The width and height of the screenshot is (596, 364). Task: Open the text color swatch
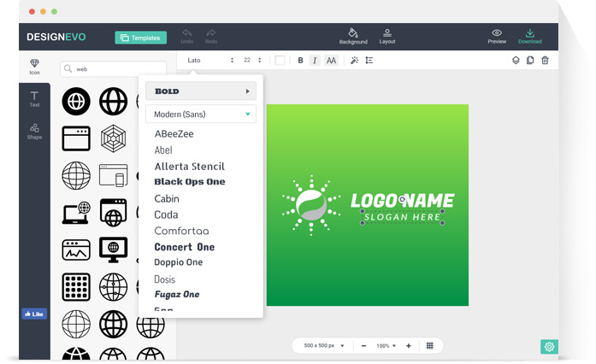[x=280, y=61]
